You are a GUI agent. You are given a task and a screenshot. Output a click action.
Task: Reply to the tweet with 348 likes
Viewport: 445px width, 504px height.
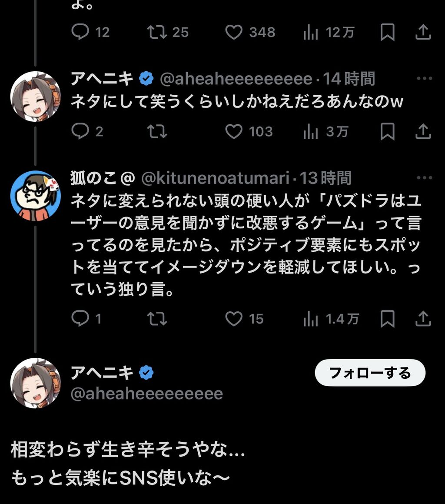80,32
